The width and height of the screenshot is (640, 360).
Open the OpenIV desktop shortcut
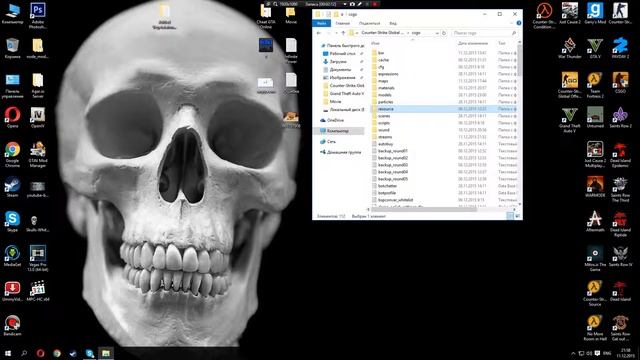click(38, 117)
